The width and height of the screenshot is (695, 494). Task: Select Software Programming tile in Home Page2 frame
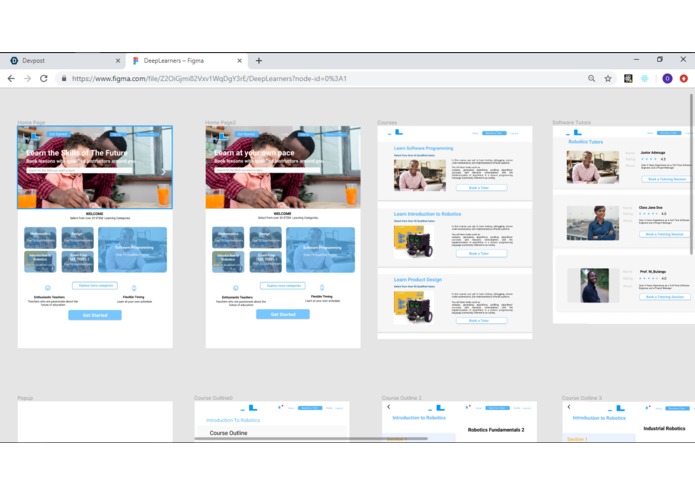coord(320,250)
